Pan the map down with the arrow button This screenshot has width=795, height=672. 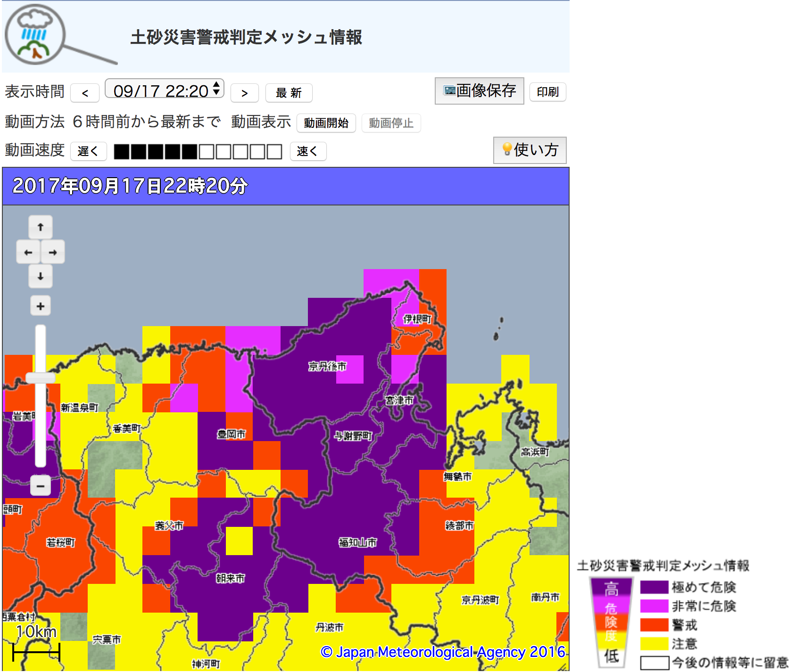coord(41,276)
